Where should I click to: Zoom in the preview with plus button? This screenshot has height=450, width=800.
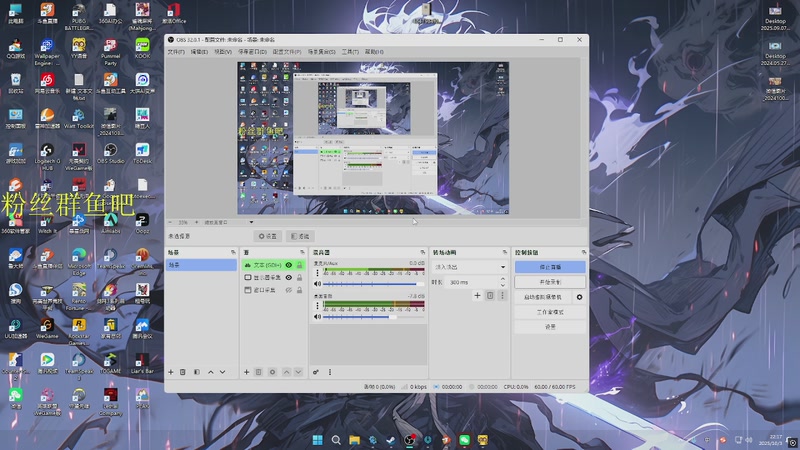pos(196,222)
